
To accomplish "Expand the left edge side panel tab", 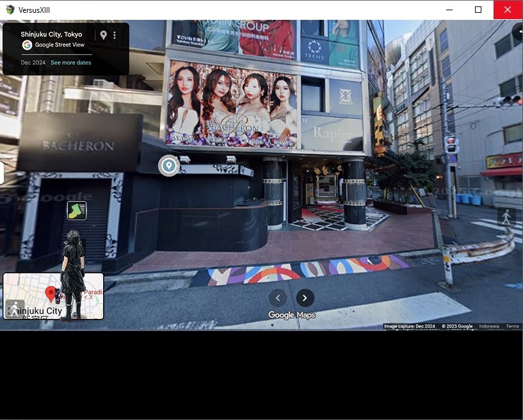I will point(2,173).
